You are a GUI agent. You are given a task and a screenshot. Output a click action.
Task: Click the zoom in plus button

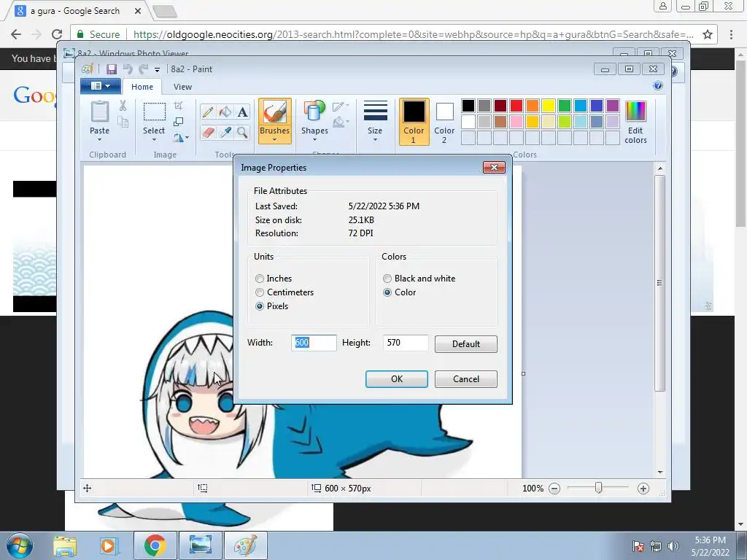(x=643, y=489)
